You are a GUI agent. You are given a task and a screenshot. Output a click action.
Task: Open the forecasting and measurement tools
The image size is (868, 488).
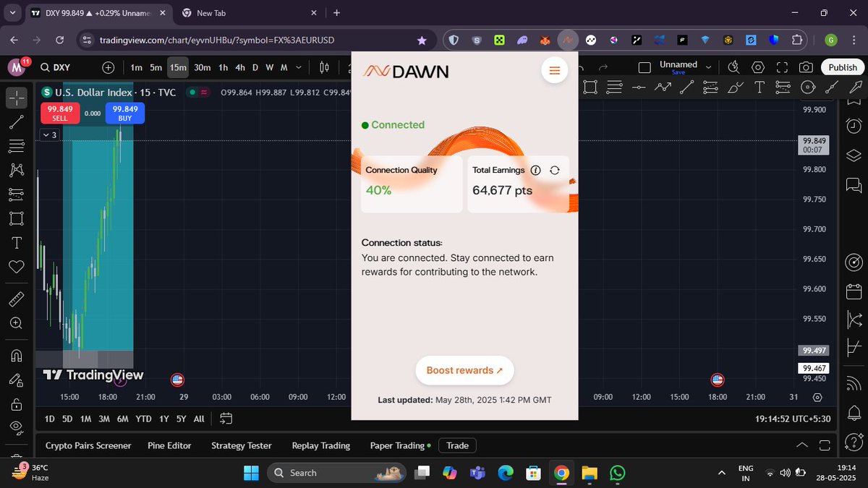pyautogui.click(x=17, y=194)
